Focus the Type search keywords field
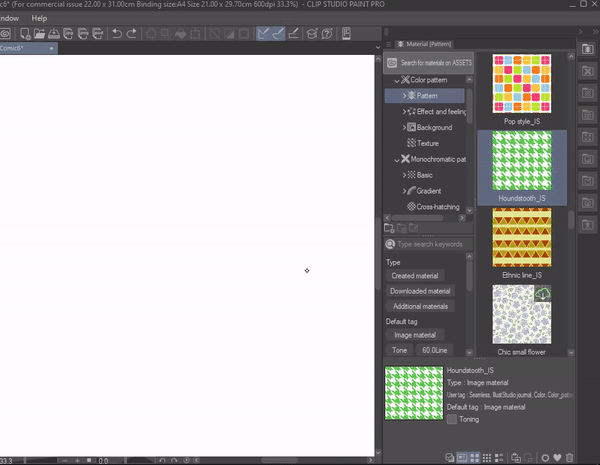This screenshot has height=465, width=600. [x=429, y=244]
